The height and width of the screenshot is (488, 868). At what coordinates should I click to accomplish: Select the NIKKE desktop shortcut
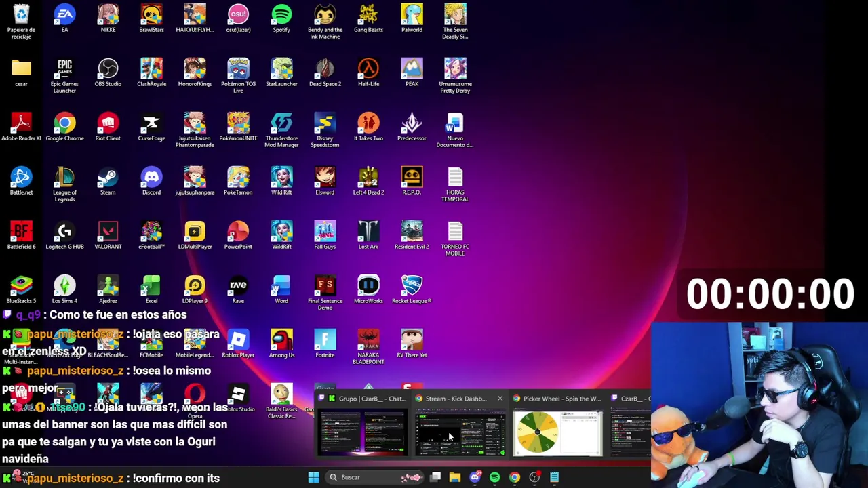pos(108,18)
